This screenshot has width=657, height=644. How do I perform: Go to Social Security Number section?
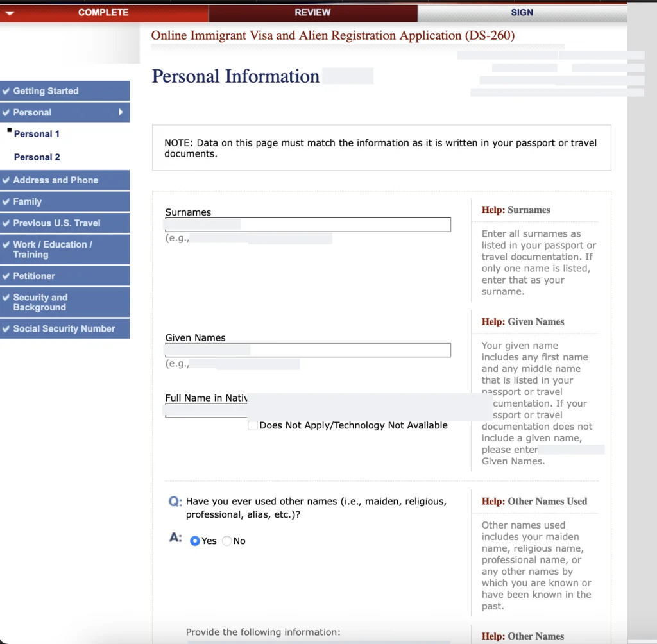[x=65, y=328]
